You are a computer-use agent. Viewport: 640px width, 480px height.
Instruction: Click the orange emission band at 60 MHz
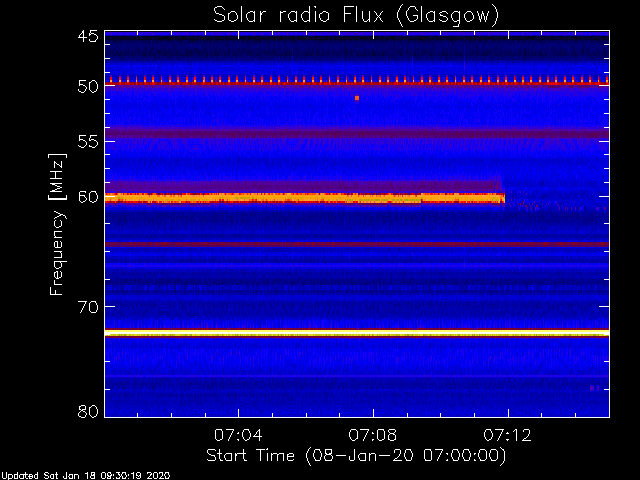[x=305, y=198]
